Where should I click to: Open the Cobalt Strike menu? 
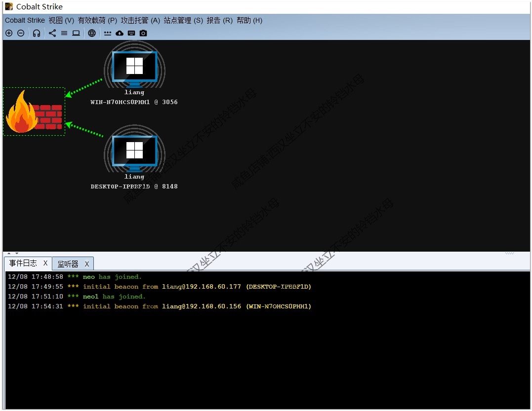pyautogui.click(x=25, y=20)
